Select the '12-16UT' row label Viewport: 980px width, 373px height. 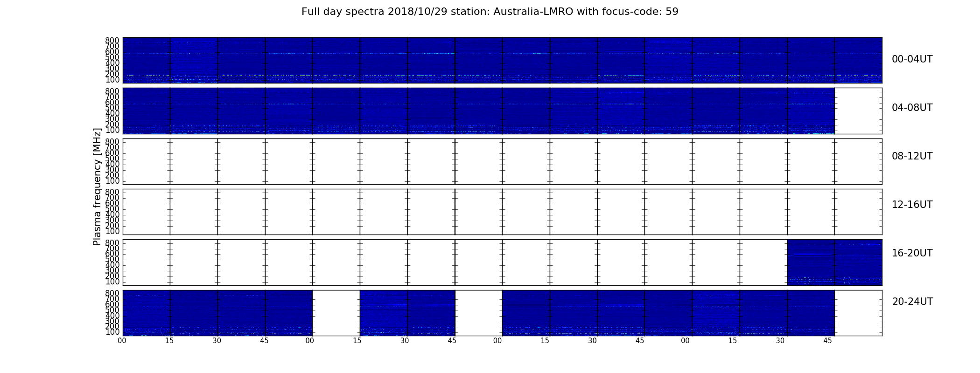pyautogui.click(x=912, y=205)
